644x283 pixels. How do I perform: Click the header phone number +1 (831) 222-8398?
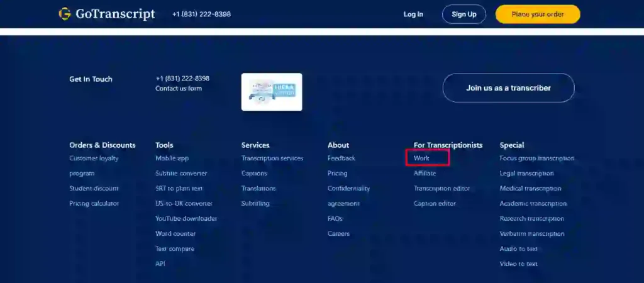click(x=201, y=14)
